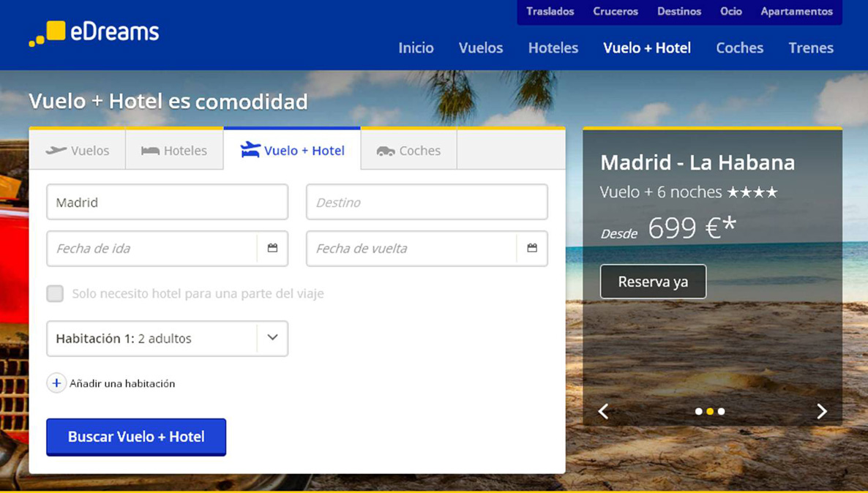Open the return date calendar icon
Screen dimensions: 868x493
(x=532, y=248)
